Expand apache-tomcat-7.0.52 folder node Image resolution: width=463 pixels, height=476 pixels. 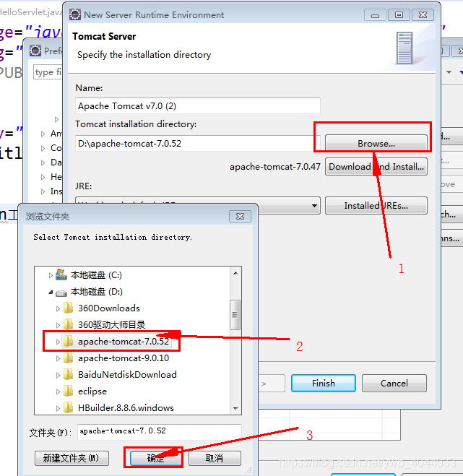tap(58, 342)
